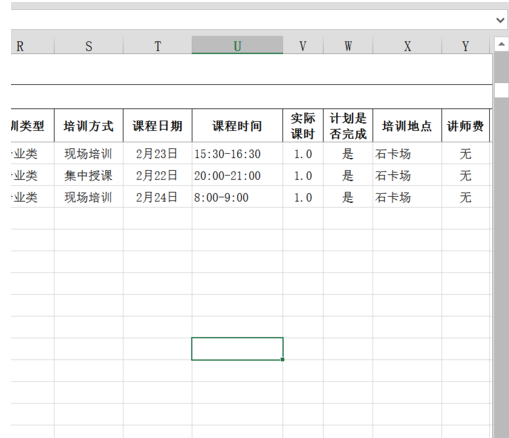Select the 集中授课 cell
The image size is (509, 438).
click(89, 175)
